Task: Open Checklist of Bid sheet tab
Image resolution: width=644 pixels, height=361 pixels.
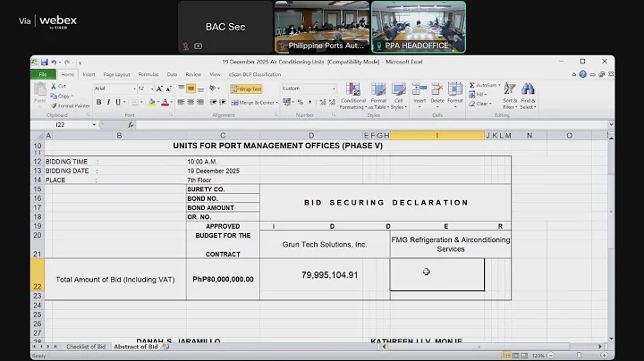Action: click(x=86, y=347)
